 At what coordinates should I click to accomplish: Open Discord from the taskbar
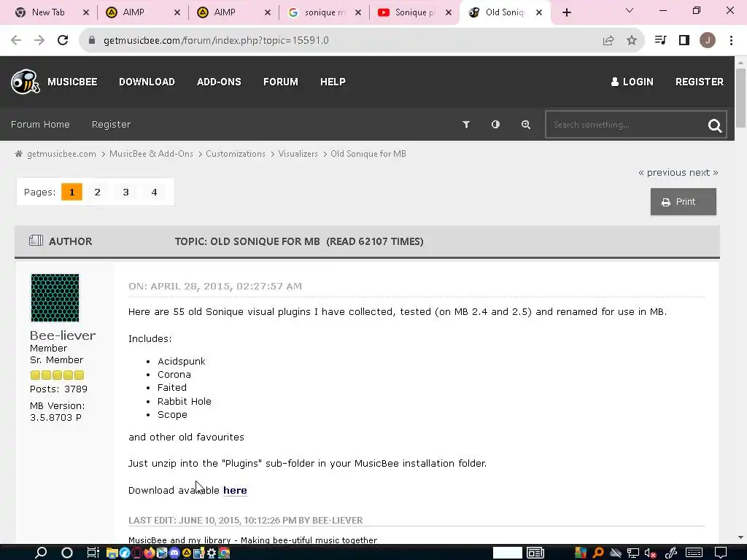174,553
